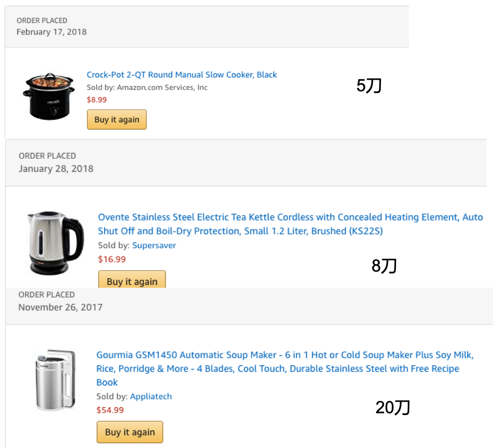The image size is (493, 448).
Task: Click the $8.99 price text
Action: (97, 99)
